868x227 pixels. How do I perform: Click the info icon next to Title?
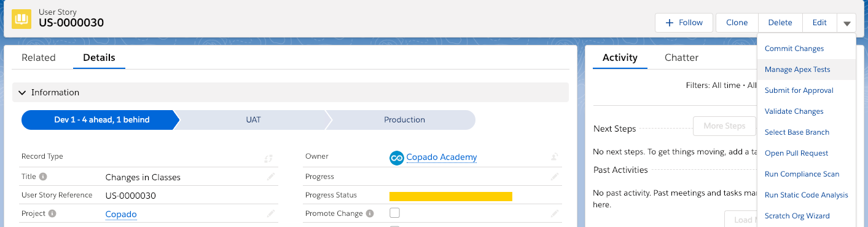pos(43,177)
